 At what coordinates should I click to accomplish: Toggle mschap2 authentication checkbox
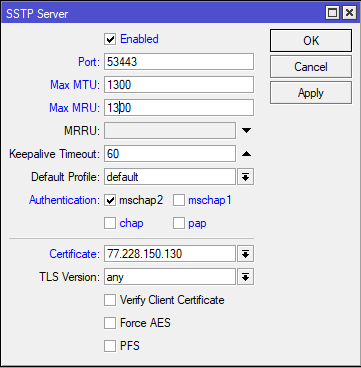pyautogui.click(x=110, y=200)
